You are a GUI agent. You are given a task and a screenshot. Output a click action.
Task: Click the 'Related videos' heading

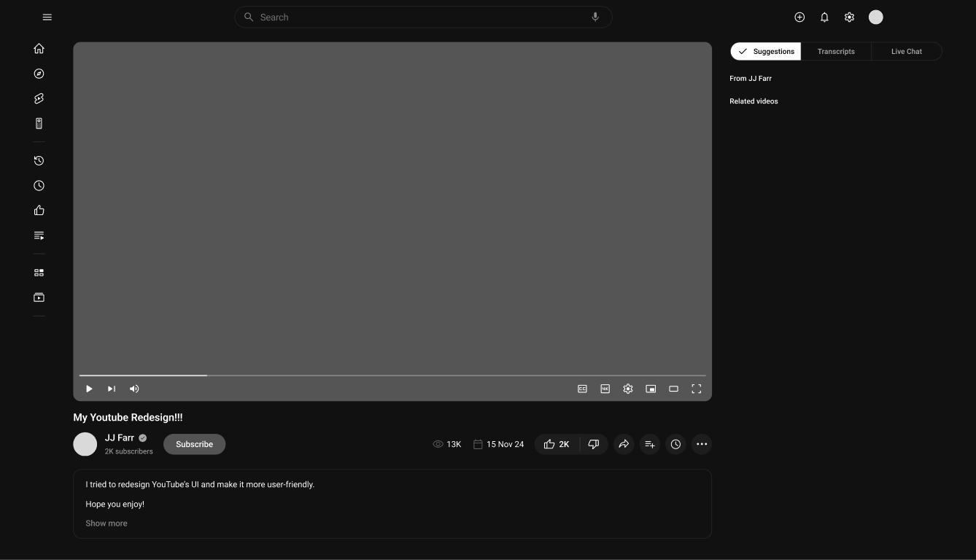point(754,101)
